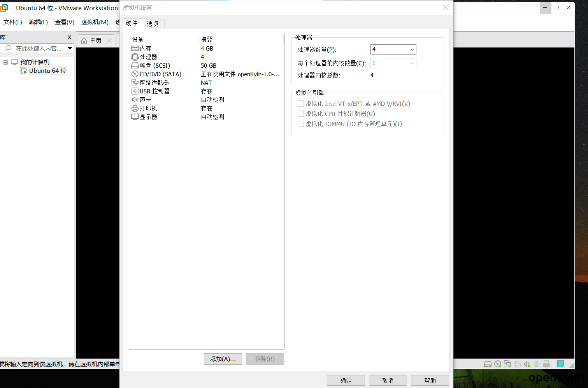Collapse the 我的计算机 tree node
Viewport: 588px width, 388px height.
tap(5, 62)
